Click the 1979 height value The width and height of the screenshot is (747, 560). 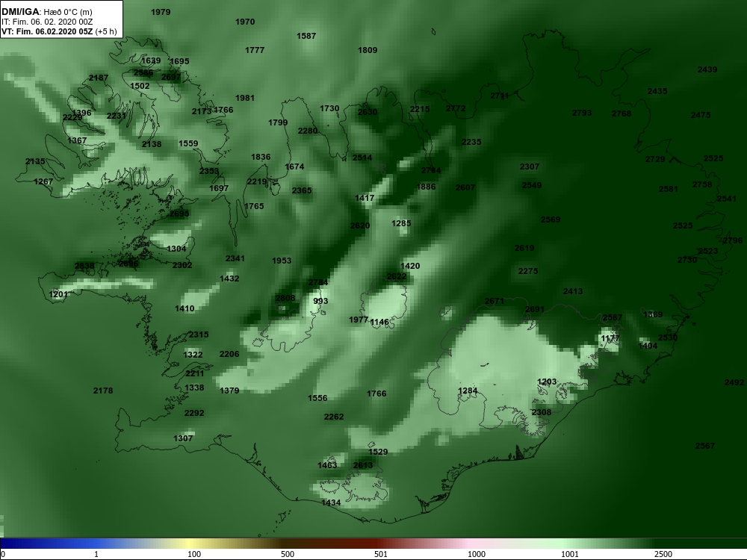pyautogui.click(x=161, y=12)
